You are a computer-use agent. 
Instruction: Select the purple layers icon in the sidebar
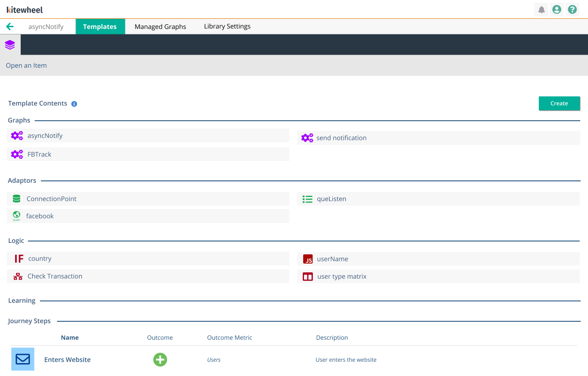10,45
